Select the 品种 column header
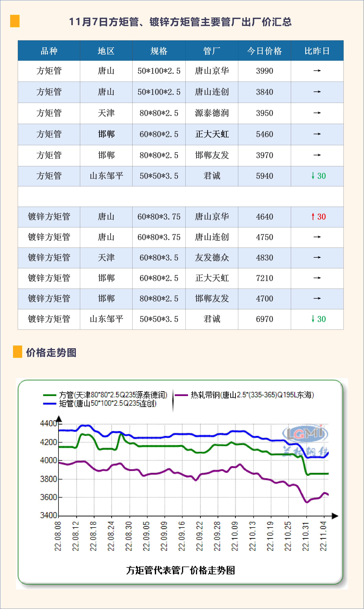This screenshot has width=364, height=609. (x=49, y=51)
